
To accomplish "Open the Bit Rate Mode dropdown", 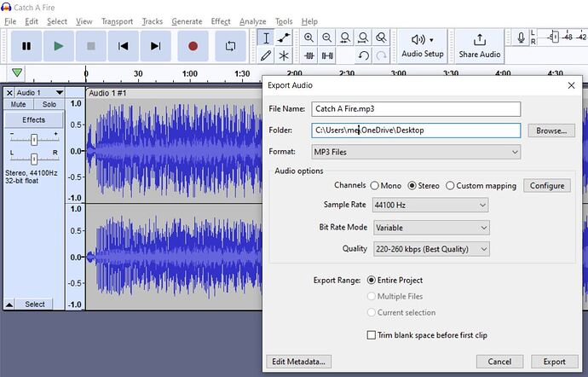I will pyautogui.click(x=431, y=228).
